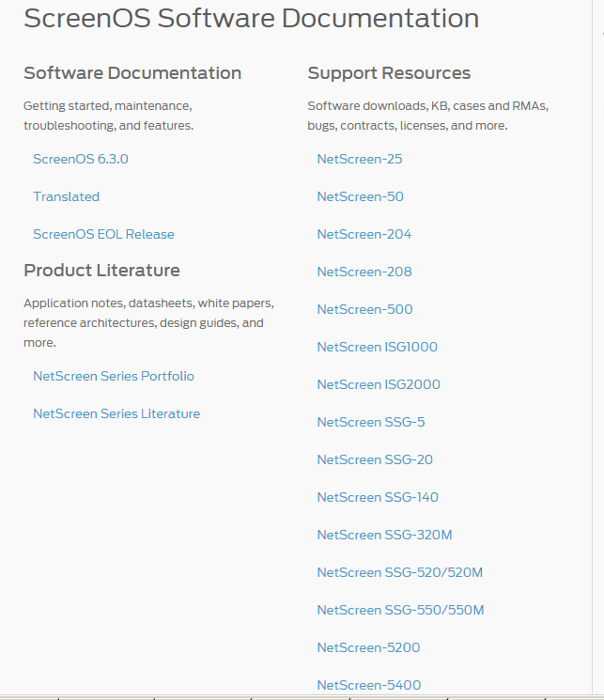Open NetScreen ISG2000 support link
The image size is (604, 700).
pos(379,384)
